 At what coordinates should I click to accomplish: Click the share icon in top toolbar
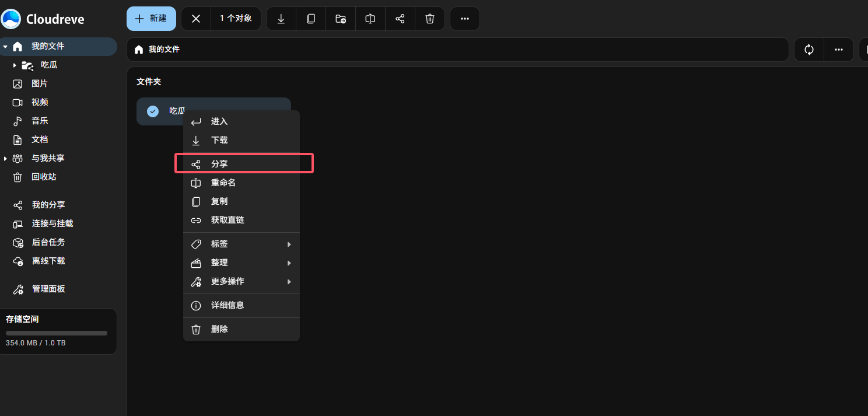tap(400, 19)
